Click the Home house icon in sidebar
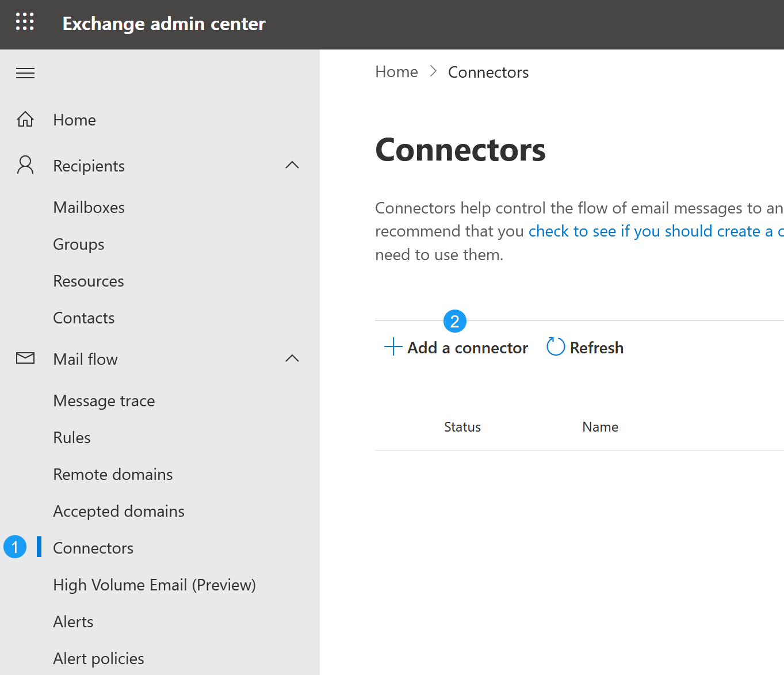 [x=25, y=119]
